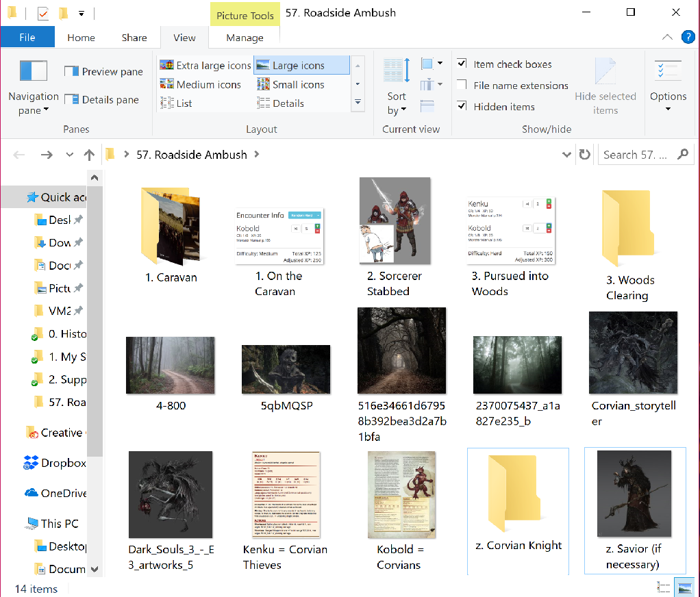Toggle Hidden items checkbox
The image size is (700, 597).
click(462, 106)
